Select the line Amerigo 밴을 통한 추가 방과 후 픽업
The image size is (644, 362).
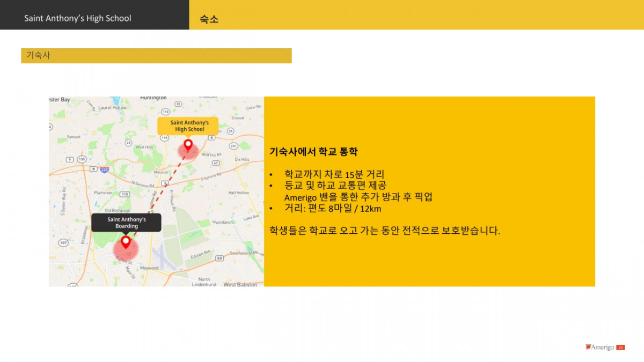[358, 197]
